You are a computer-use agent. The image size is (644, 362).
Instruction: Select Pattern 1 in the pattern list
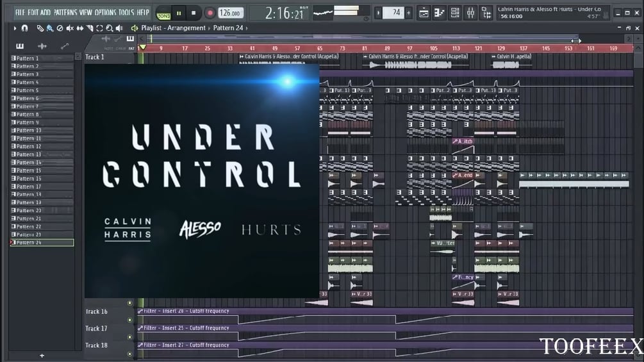(42, 58)
